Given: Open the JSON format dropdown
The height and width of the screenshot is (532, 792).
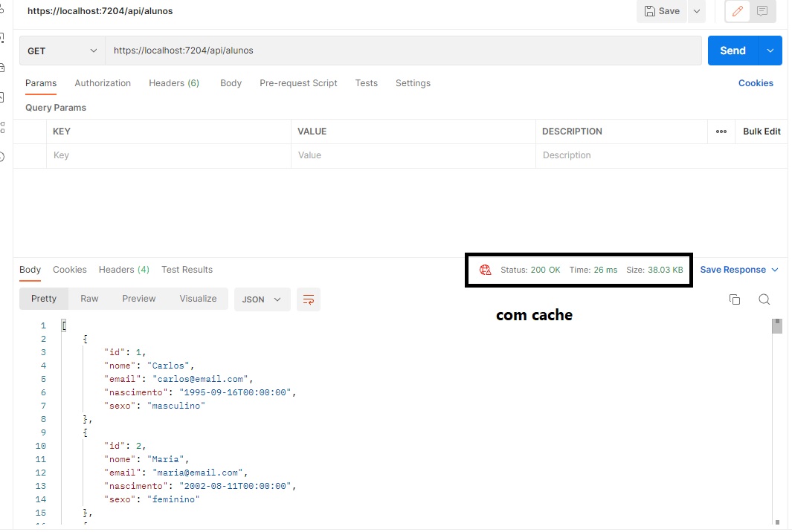Looking at the screenshot, I should tap(261, 299).
